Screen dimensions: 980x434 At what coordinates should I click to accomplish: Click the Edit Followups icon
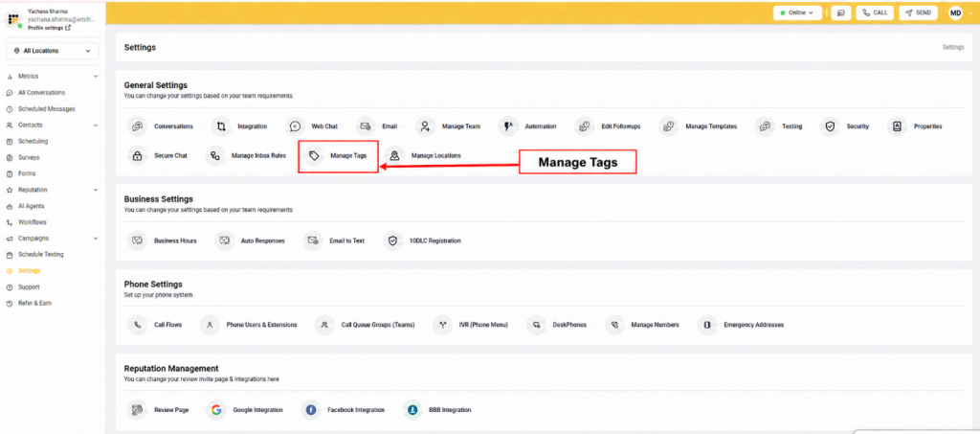pos(585,126)
